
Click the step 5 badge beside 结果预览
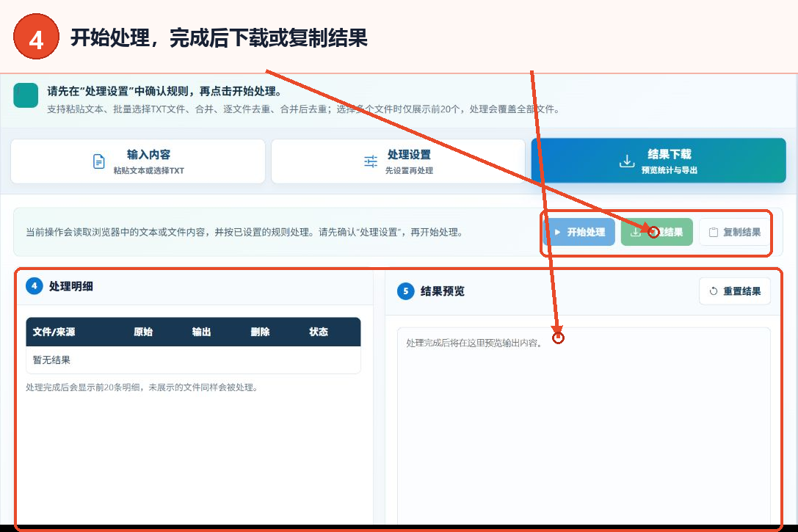[x=406, y=291]
